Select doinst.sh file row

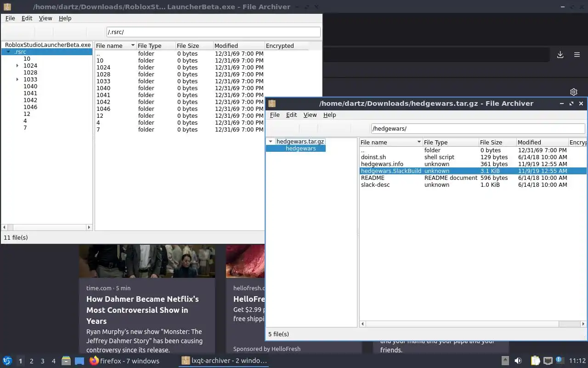point(473,157)
